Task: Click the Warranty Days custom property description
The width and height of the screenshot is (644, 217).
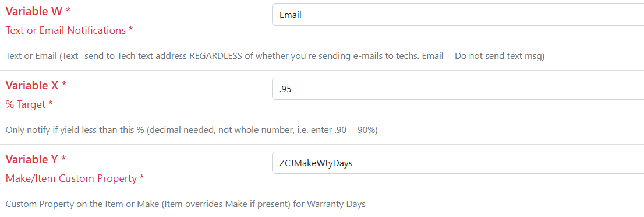Action: pyautogui.click(x=185, y=204)
